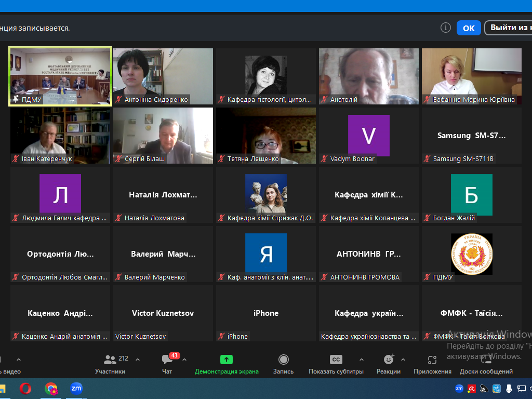Click muted mic icon beside Тетяна Лещенко

click(x=221, y=158)
